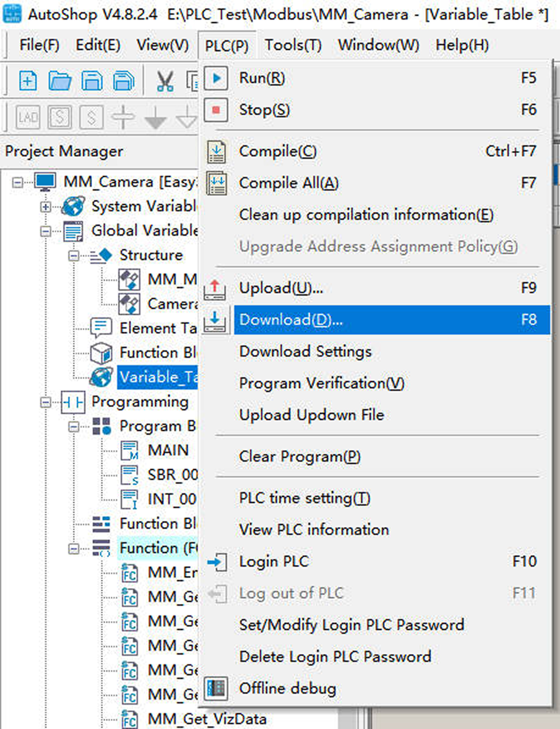Viewport: 560px width, 729px height.
Task: Open the File(F) menu
Action: [x=40, y=45]
